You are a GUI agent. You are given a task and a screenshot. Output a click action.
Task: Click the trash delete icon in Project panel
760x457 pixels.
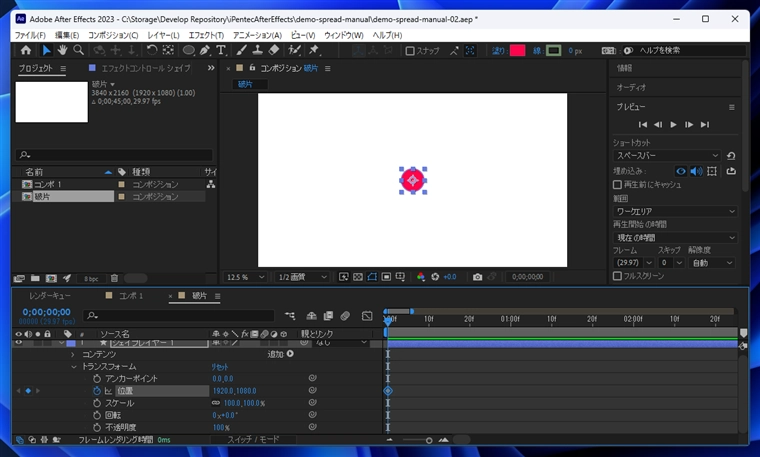pyautogui.click(x=114, y=278)
